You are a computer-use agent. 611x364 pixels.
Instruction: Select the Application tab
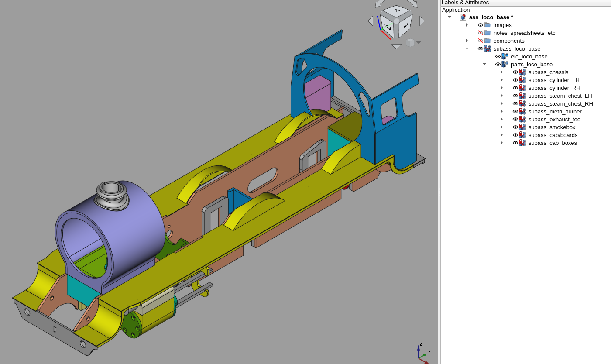(456, 10)
